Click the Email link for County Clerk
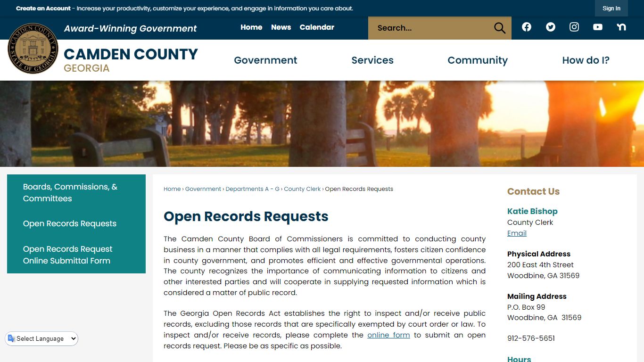This screenshot has width=644, height=362. [517, 233]
